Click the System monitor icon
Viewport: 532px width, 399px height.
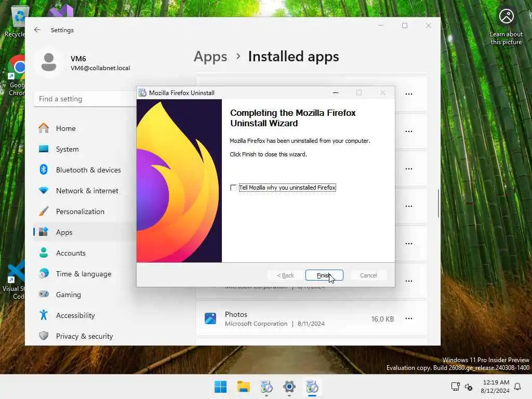tap(44, 149)
